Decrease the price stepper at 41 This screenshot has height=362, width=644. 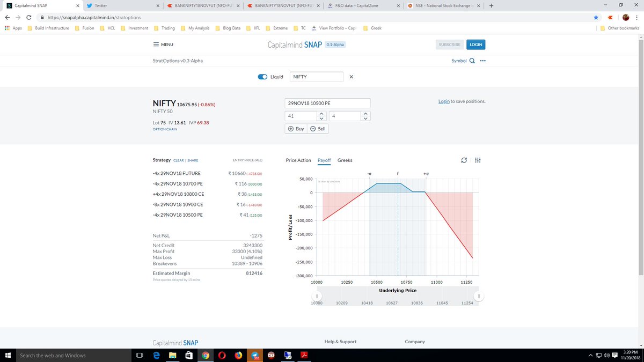click(x=320, y=118)
